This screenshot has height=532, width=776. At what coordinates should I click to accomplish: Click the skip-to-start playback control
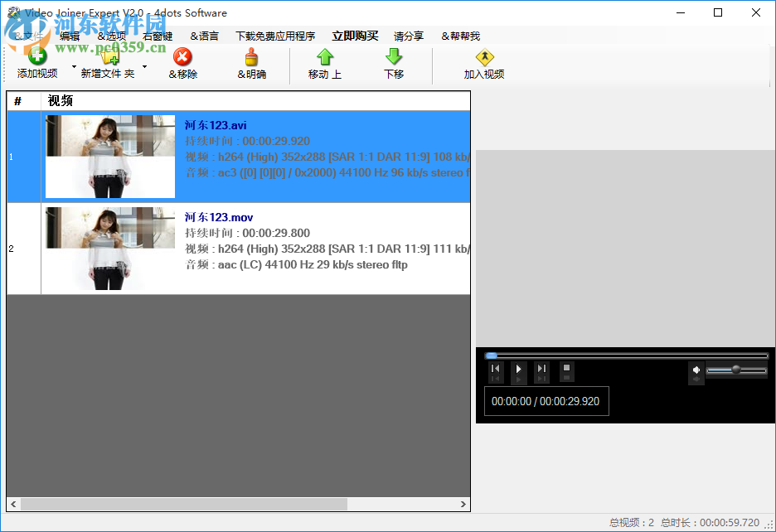tap(496, 369)
